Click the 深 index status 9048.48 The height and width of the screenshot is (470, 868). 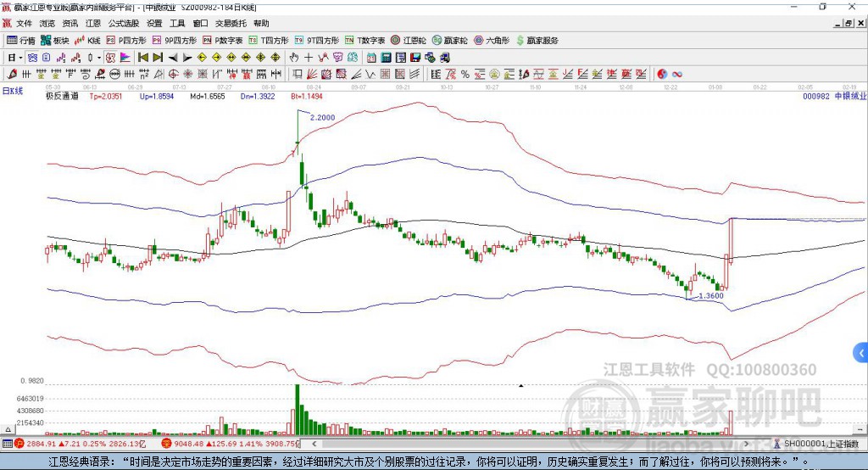229,444
